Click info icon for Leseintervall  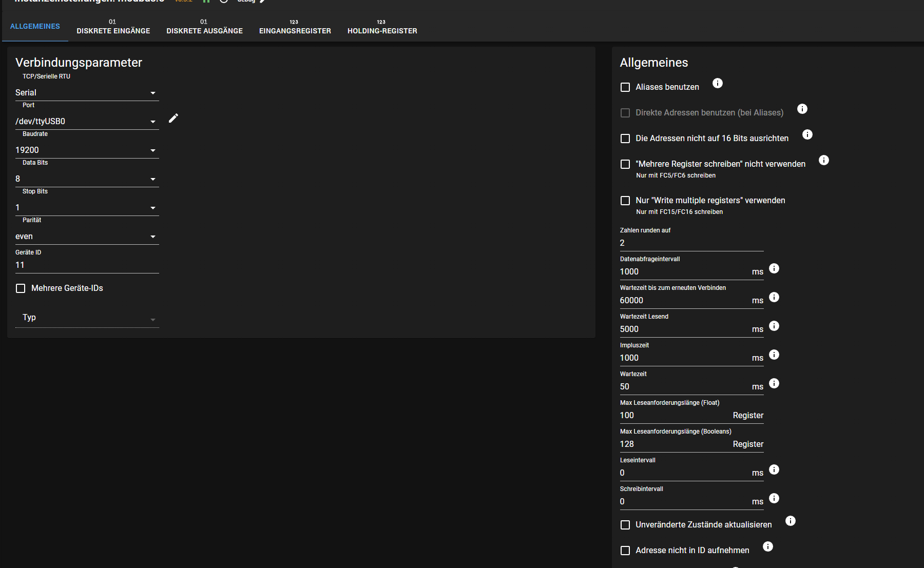(774, 470)
